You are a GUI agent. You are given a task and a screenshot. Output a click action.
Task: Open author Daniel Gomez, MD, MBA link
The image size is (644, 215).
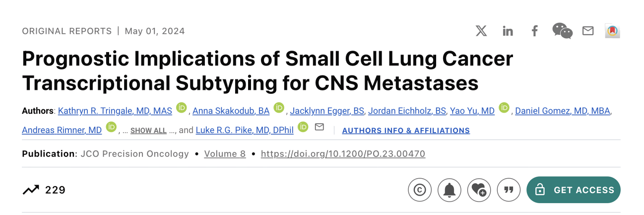coord(563,111)
